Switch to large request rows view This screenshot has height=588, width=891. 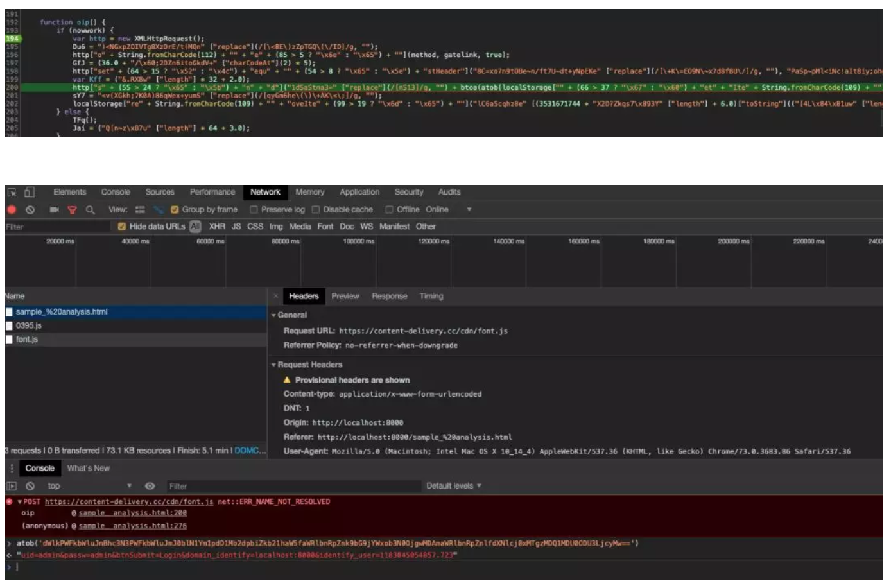[140, 210]
